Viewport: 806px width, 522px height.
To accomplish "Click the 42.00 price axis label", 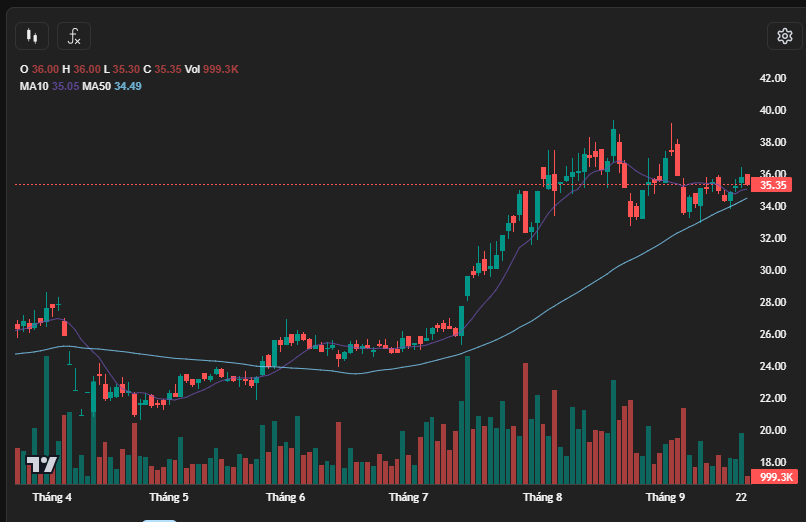I will tap(773, 78).
